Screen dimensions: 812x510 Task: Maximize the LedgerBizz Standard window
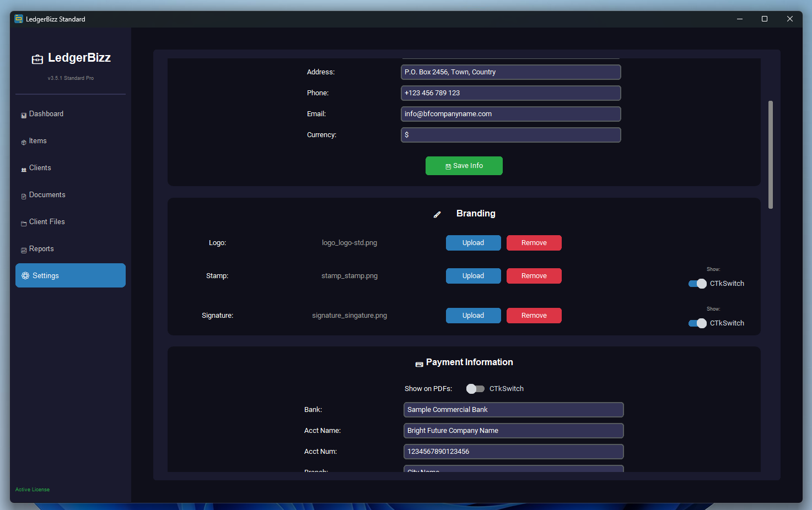(x=765, y=19)
